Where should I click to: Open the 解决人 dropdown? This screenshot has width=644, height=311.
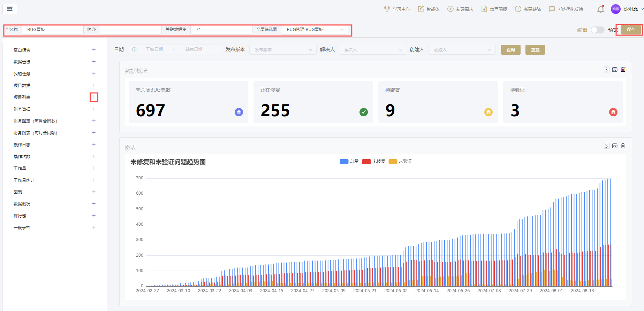[372, 50]
